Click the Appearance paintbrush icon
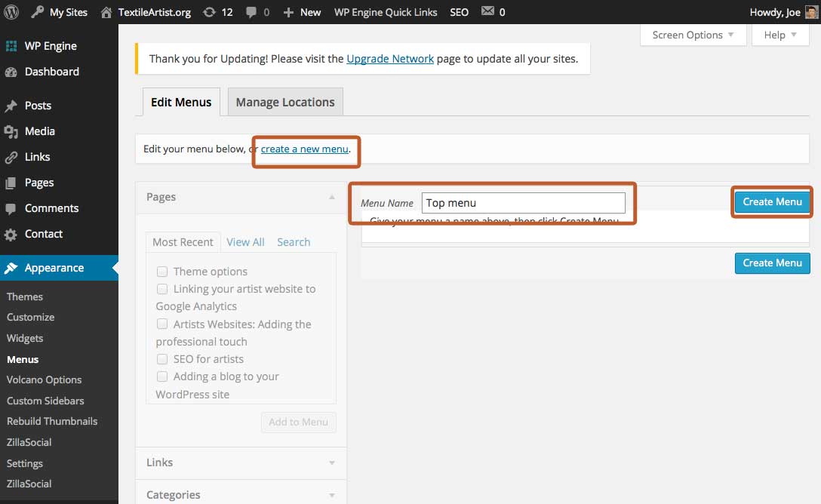Screen dimensions: 821x504 pos(11,268)
